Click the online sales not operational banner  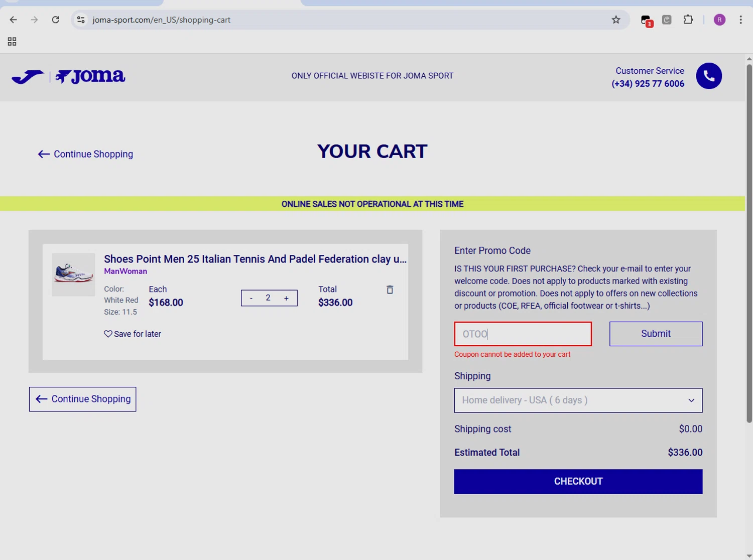click(372, 204)
